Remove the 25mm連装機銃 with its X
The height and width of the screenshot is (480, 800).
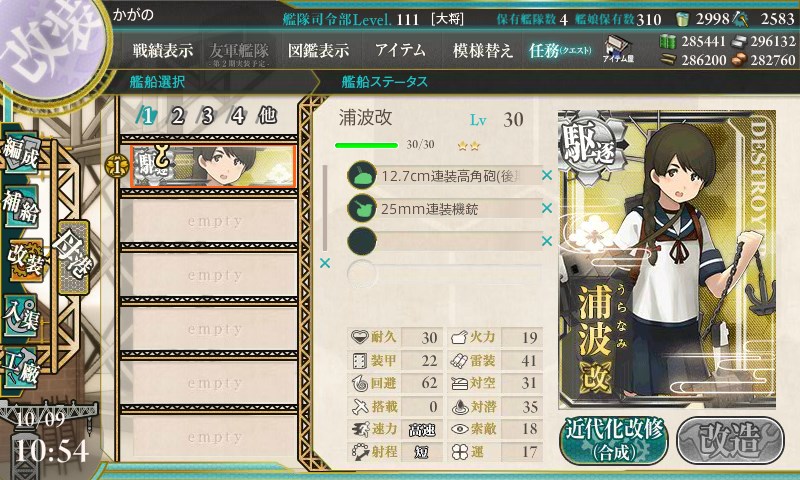[547, 208]
